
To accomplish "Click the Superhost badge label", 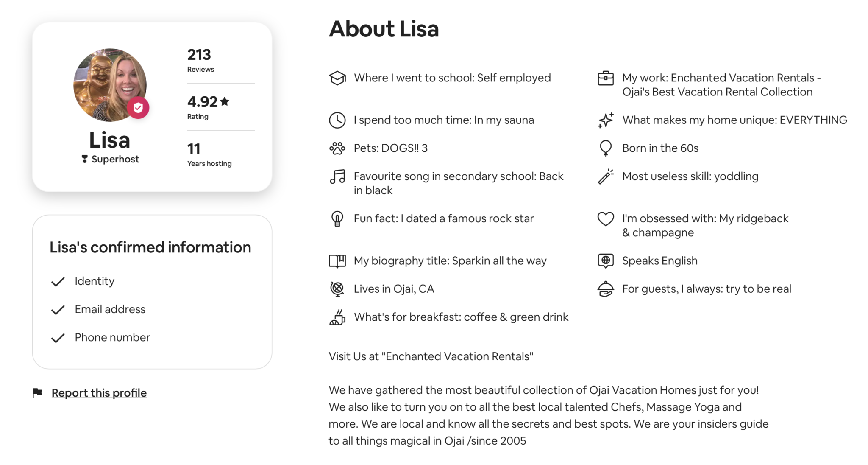I will pos(109,159).
